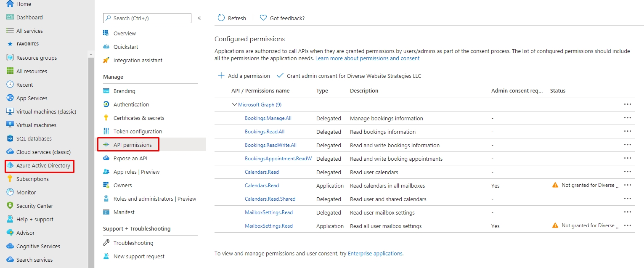Viewport: 644px width, 268px height.
Task: Open the Cloud services (classic) icon
Action: click(10, 152)
